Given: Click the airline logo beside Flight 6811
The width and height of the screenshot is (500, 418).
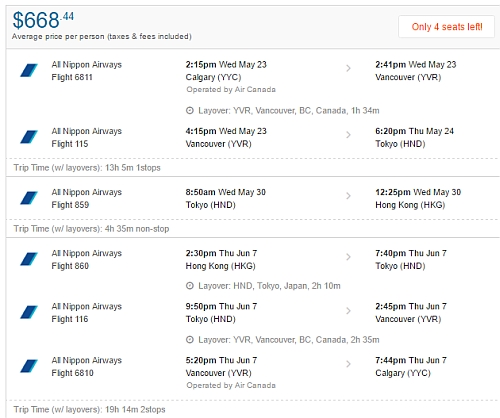Looking at the screenshot, I should point(29,70).
